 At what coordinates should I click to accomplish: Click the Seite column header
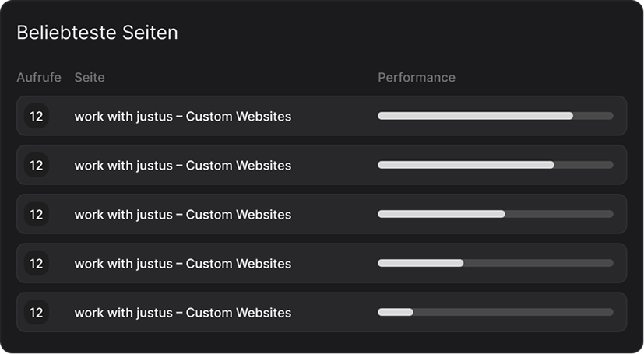click(x=90, y=78)
